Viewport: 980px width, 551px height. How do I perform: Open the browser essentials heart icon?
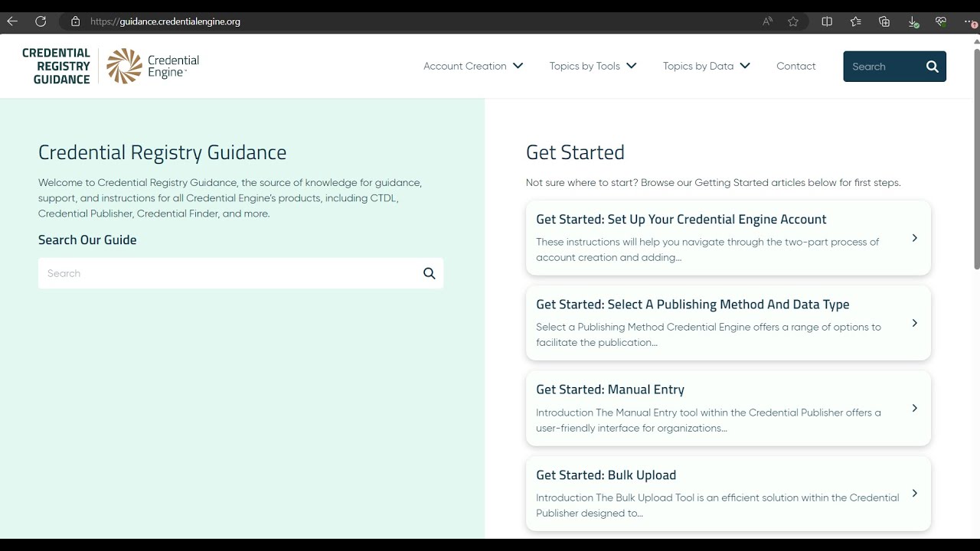point(941,21)
